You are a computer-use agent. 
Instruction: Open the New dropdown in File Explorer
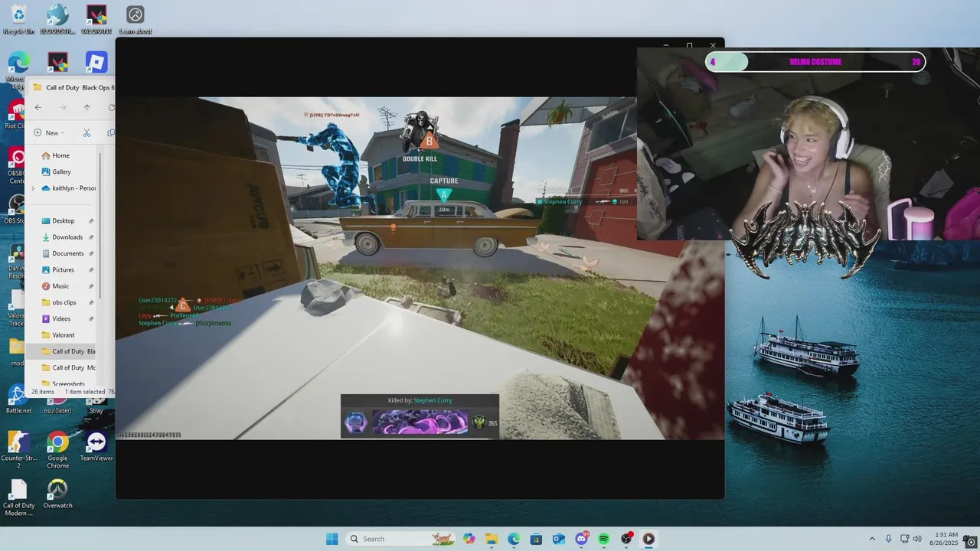49,132
